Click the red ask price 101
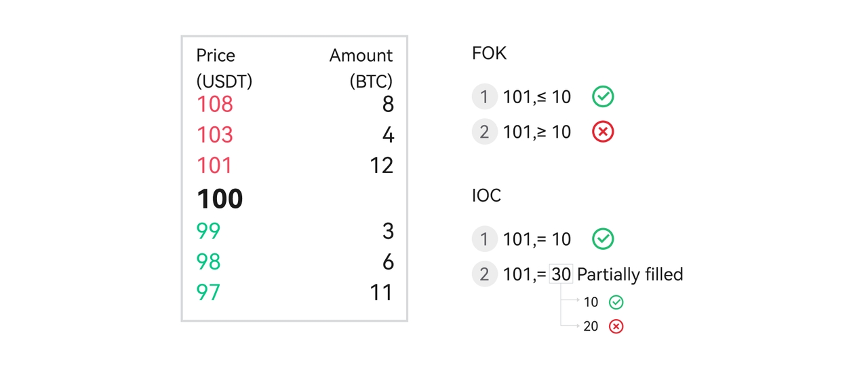Screen dimensions: 868x387 (x=214, y=166)
